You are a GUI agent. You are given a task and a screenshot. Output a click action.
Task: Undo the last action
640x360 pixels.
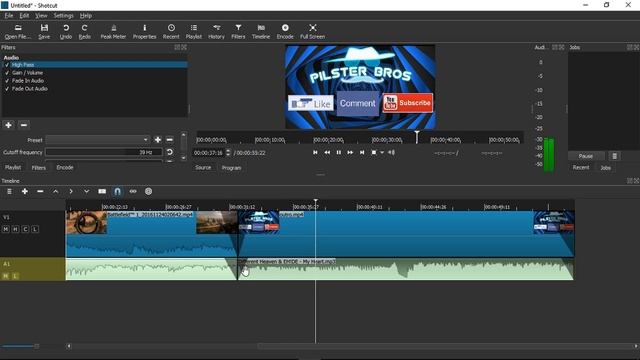pyautogui.click(x=66, y=31)
